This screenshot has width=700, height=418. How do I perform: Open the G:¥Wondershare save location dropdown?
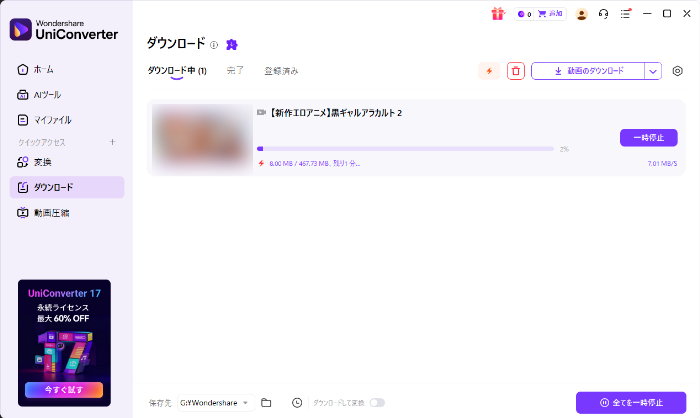point(216,403)
